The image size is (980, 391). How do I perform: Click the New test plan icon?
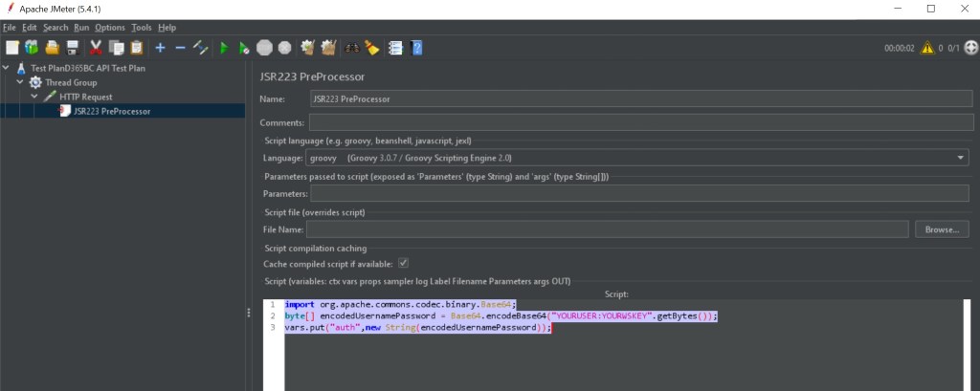tap(11, 47)
